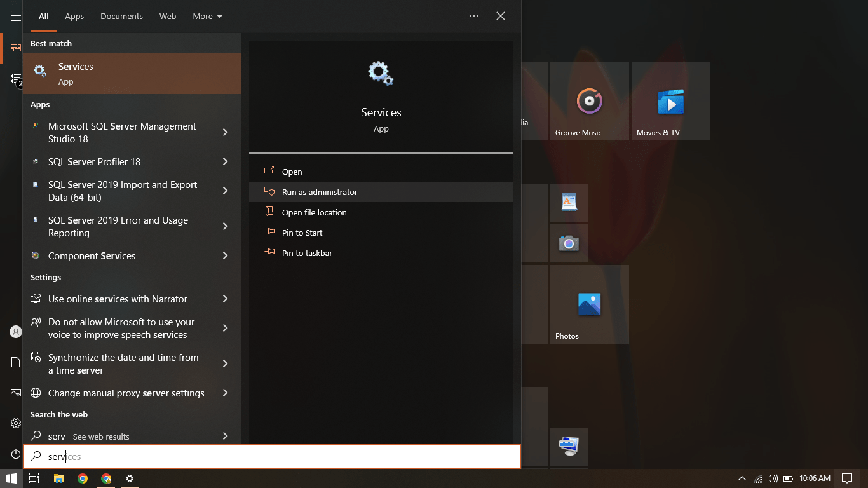Select the All search tab
This screenshot has height=488, width=868.
(43, 17)
